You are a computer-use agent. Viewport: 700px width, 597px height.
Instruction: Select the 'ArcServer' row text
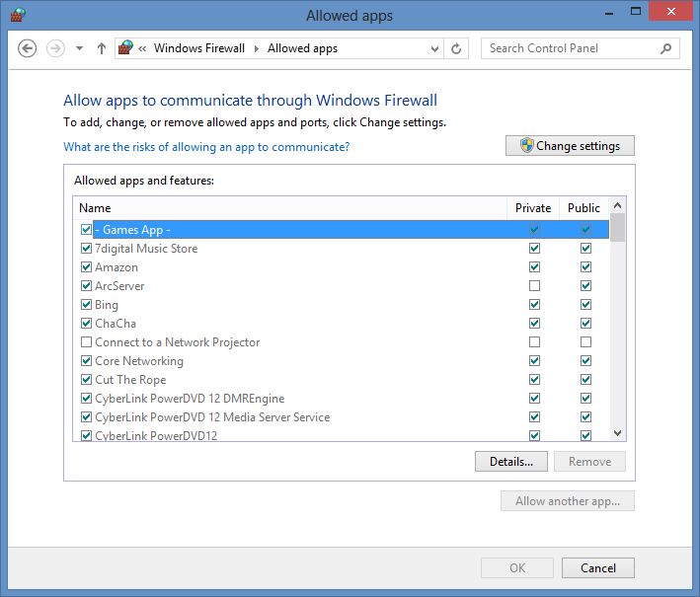click(119, 286)
